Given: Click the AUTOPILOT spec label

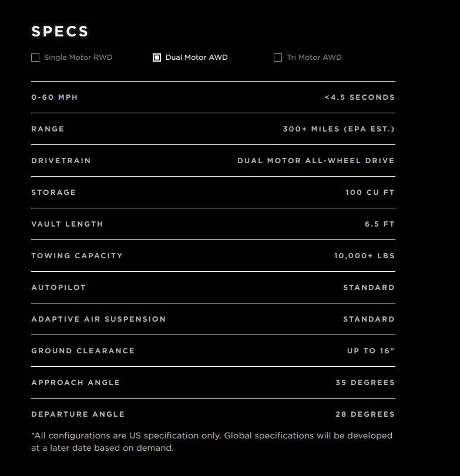Looking at the screenshot, I should click(59, 288).
